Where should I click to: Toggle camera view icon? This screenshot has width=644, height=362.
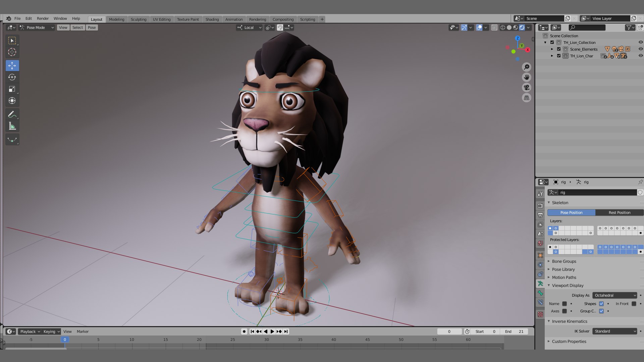[x=527, y=87]
